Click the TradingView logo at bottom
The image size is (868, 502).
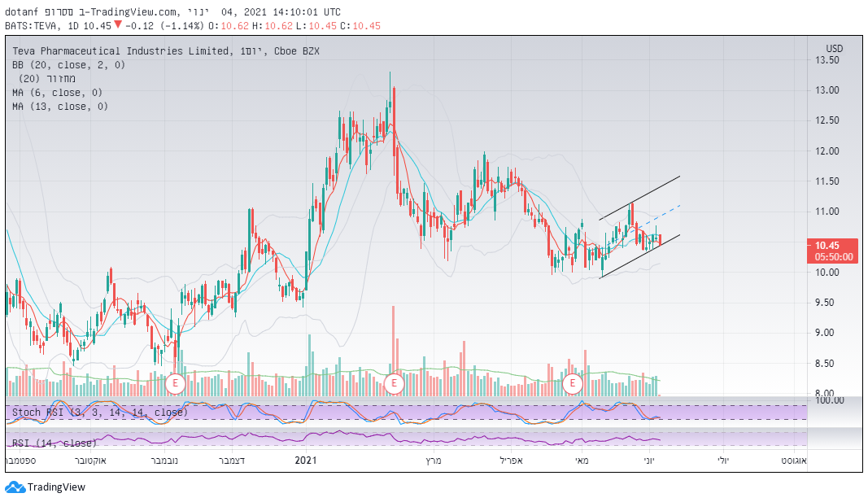click(46, 487)
